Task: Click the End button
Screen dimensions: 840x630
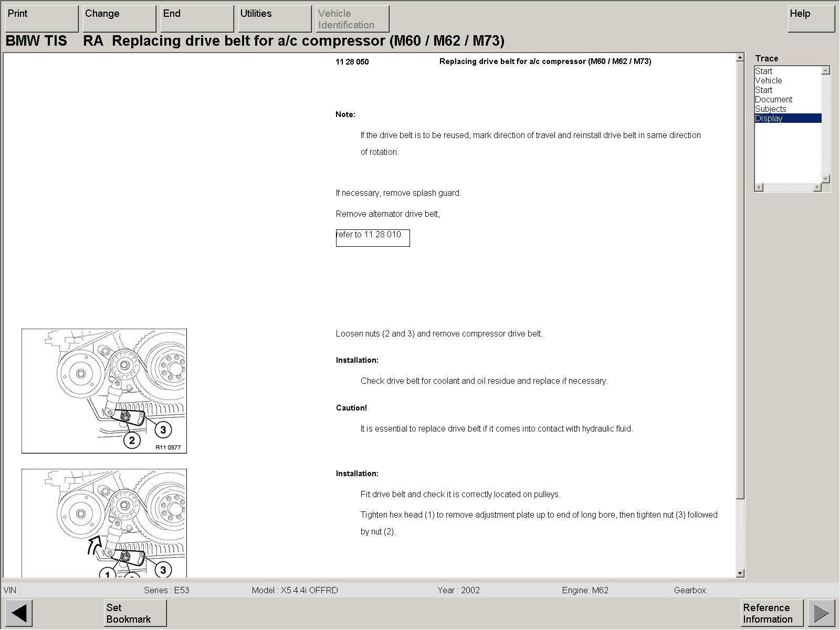Action: [197, 18]
